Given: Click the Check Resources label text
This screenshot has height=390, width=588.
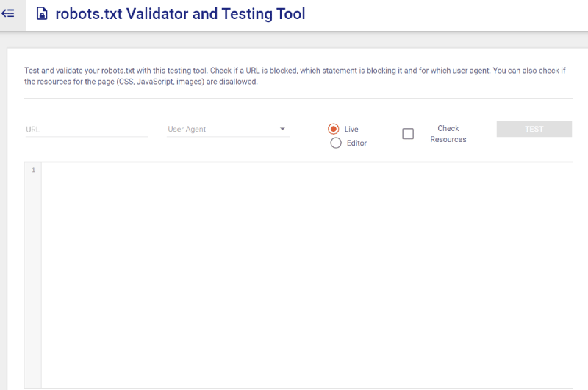Looking at the screenshot, I should [448, 134].
